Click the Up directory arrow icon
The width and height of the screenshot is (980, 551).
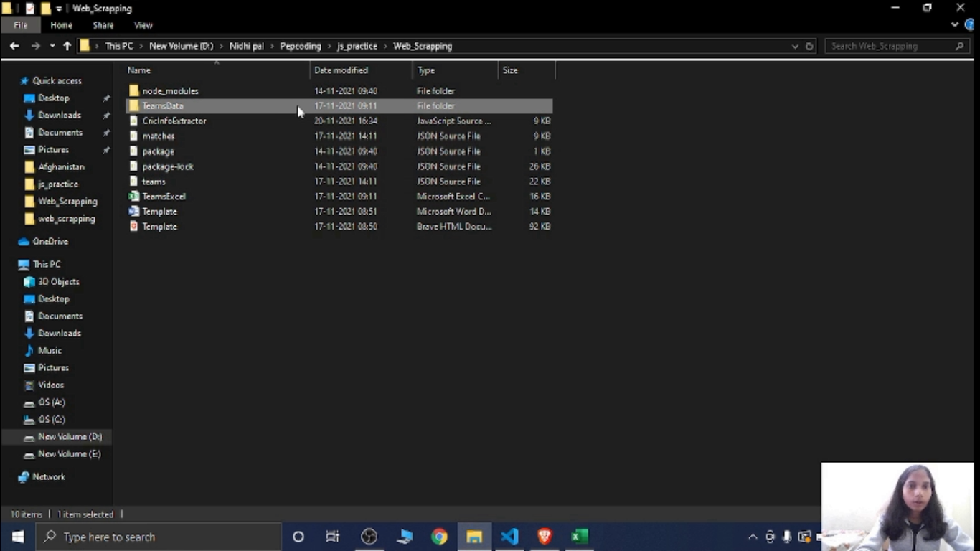(67, 46)
